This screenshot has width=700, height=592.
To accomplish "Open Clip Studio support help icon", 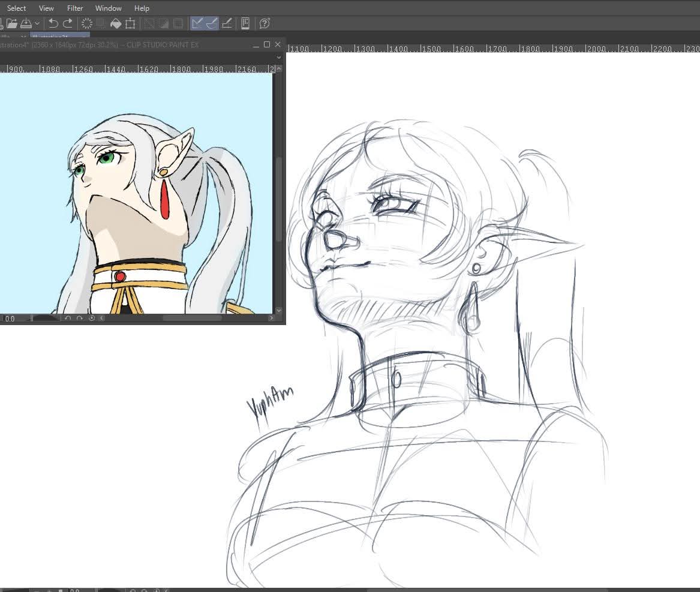I will (265, 23).
